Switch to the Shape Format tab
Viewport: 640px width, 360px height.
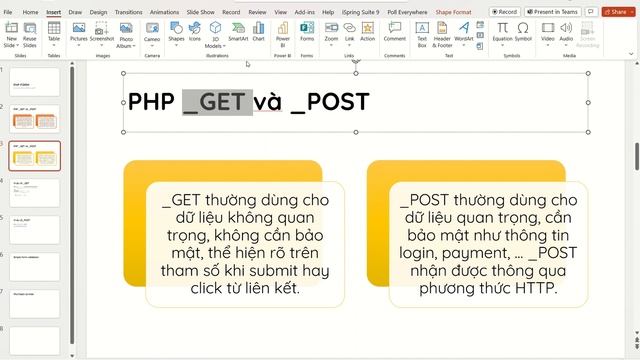coord(453,12)
